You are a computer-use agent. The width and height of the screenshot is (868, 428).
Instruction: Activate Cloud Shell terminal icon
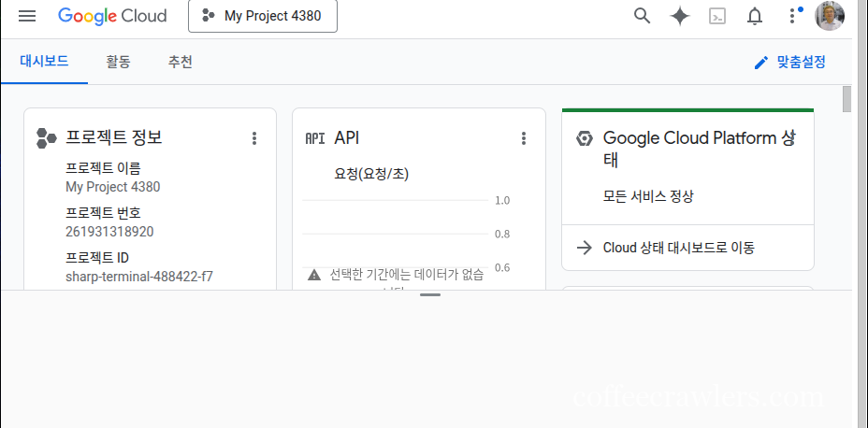click(717, 16)
